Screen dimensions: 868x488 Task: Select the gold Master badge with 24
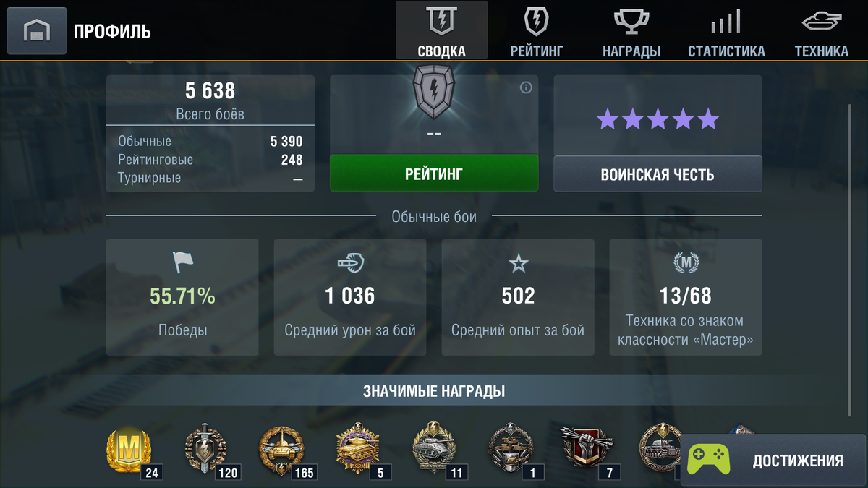(131, 451)
